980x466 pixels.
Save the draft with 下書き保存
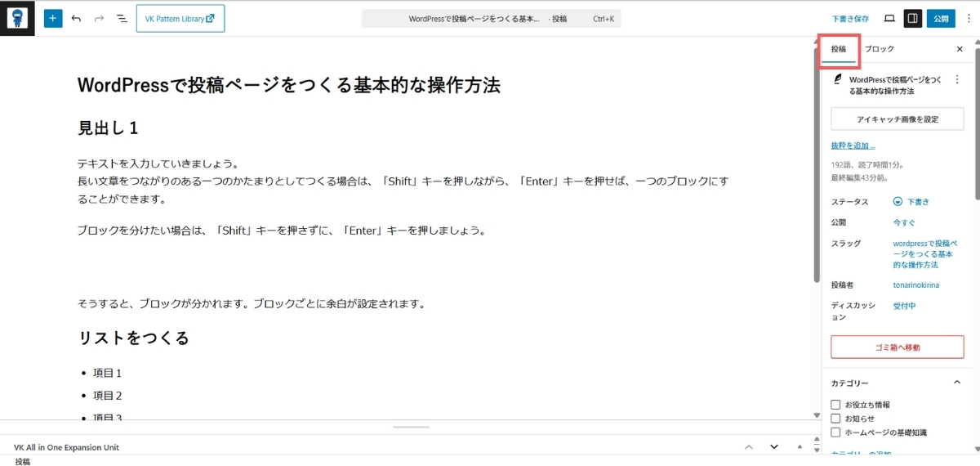[x=850, y=18]
